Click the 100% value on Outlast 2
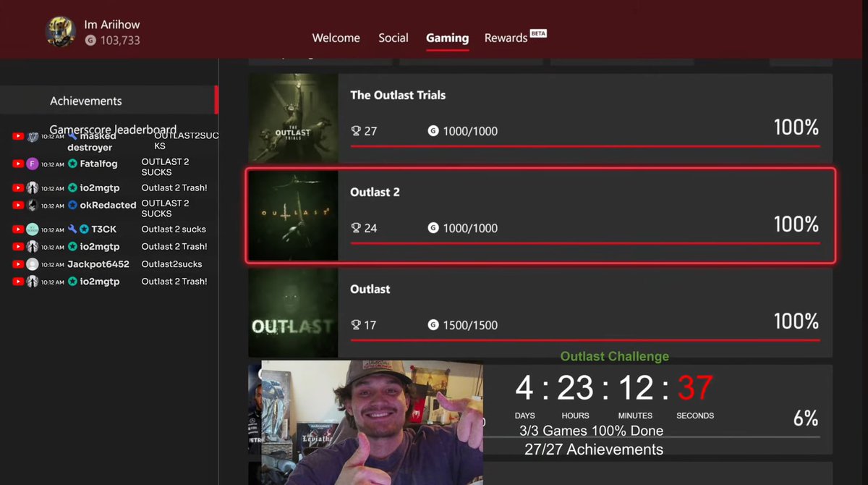This screenshot has height=485, width=868. (x=796, y=224)
